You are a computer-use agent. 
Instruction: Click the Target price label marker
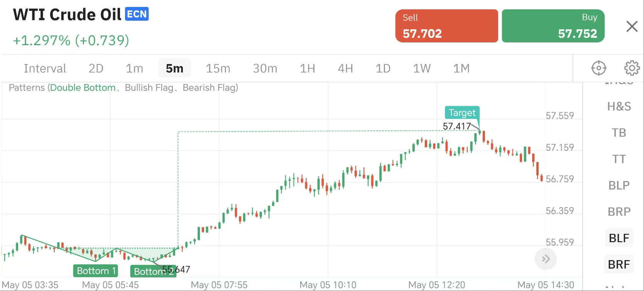tap(462, 113)
